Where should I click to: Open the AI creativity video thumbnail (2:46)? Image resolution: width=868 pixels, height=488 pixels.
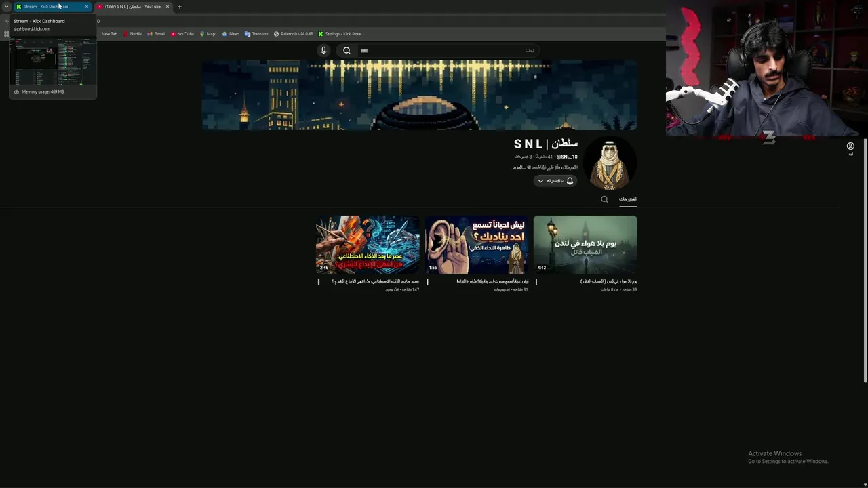[368, 245]
